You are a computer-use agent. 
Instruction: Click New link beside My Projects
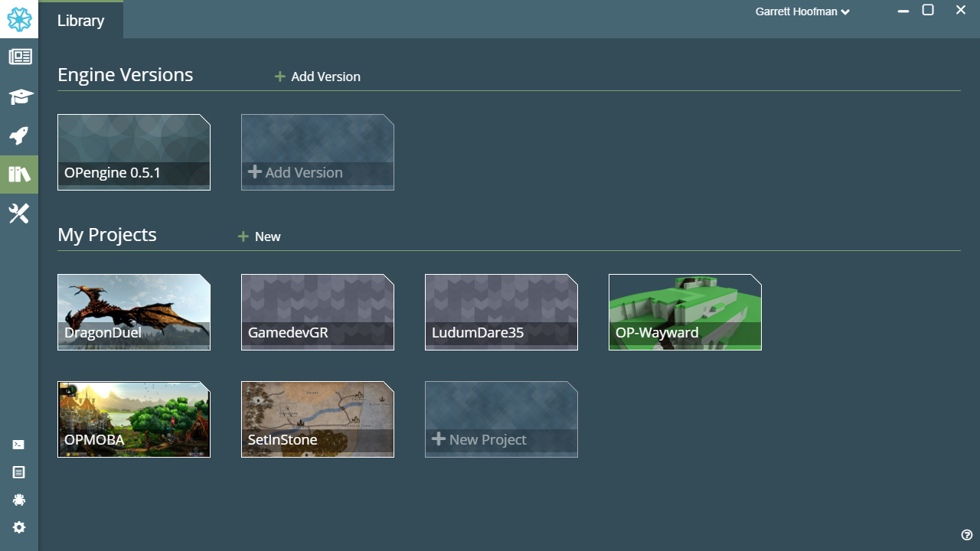260,236
